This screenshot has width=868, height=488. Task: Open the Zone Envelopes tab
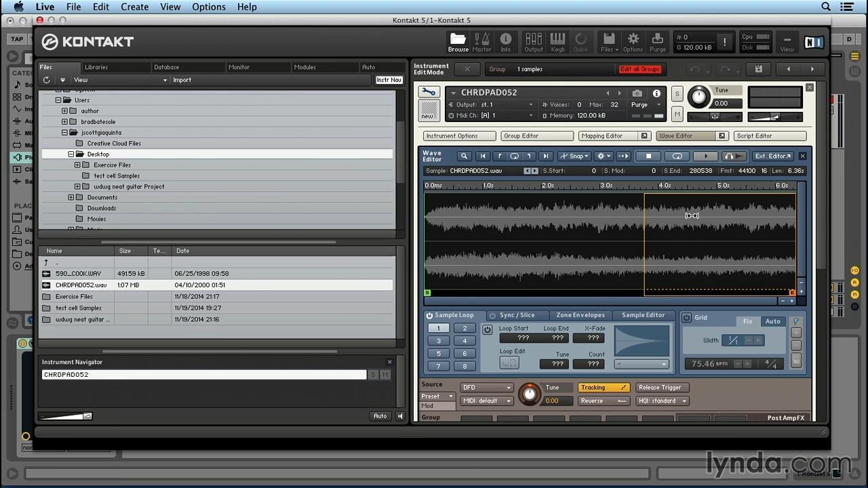(x=580, y=315)
